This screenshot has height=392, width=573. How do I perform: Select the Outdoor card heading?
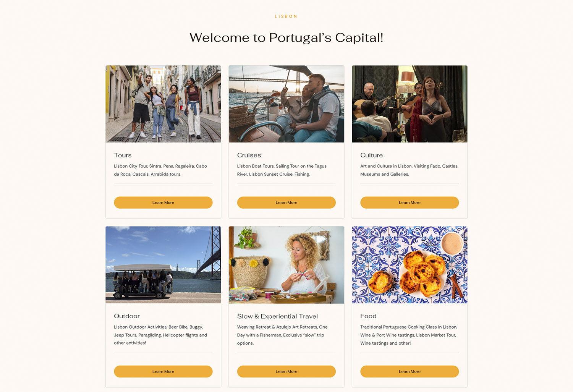[x=127, y=316]
